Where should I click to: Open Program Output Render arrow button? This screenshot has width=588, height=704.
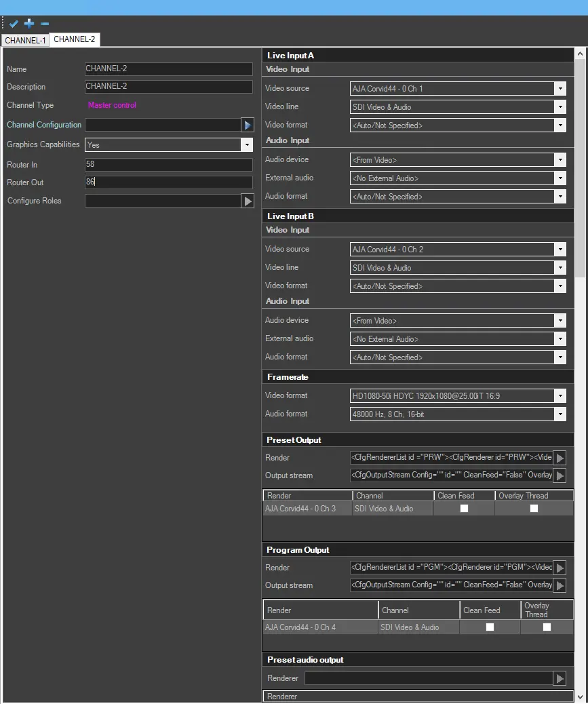point(560,568)
